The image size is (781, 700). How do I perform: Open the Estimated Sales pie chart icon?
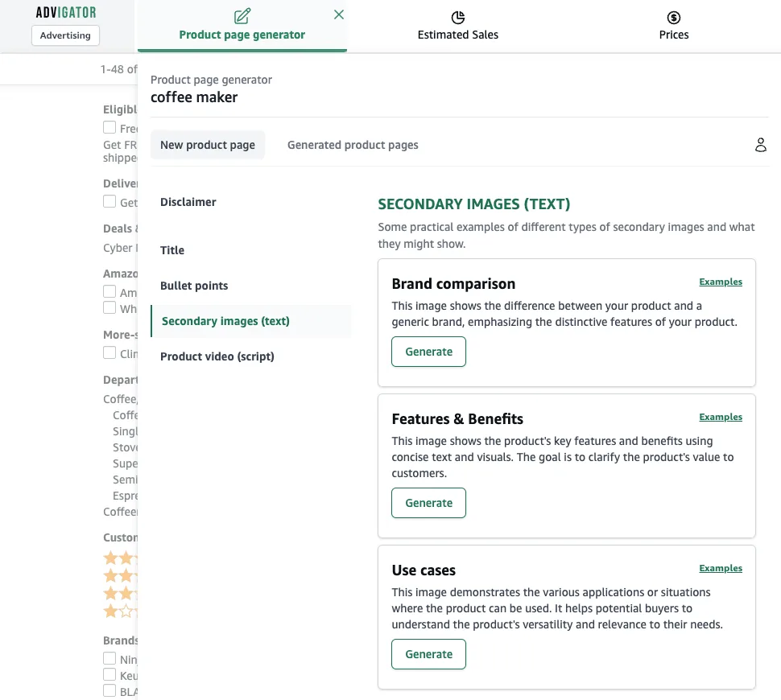click(x=458, y=18)
